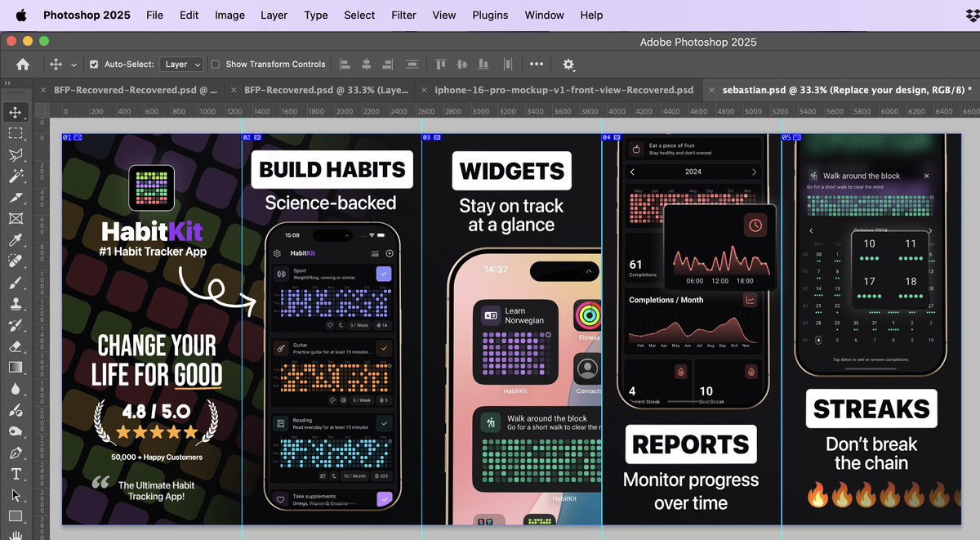The width and height of the screenshot is (980, 540).
Task: Open the Edit menu
Action: (189, 15)
